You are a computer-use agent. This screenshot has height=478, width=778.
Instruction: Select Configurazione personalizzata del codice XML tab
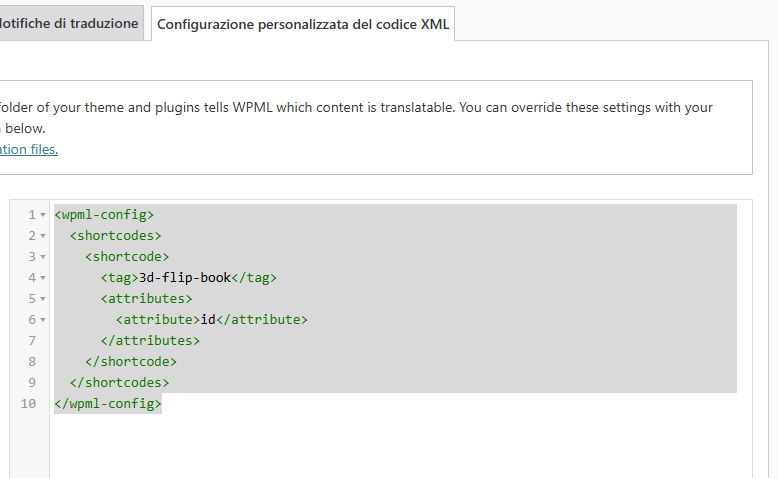click(303, 24)
